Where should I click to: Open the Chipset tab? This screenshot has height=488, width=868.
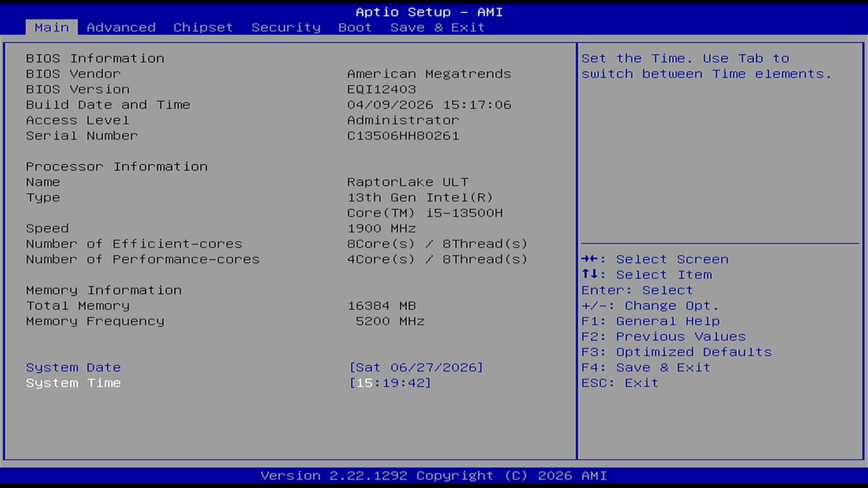pyautogui.click(x=203, y=27)
